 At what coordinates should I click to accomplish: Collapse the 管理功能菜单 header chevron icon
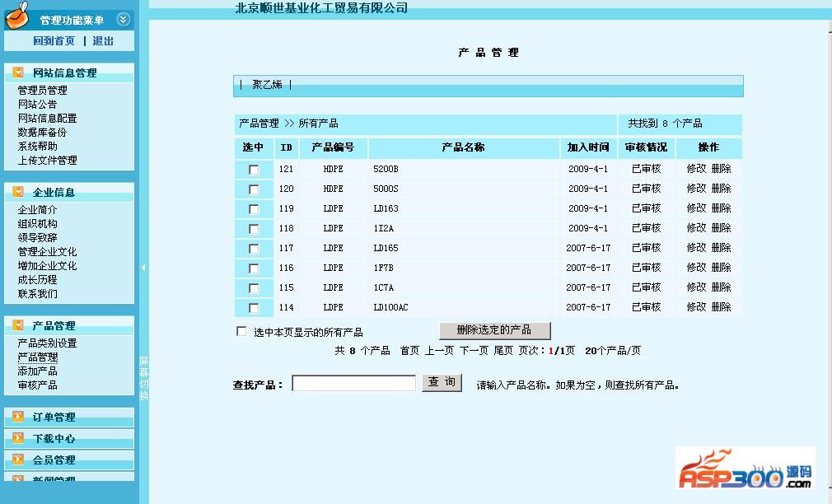click(x=123, y=20)
